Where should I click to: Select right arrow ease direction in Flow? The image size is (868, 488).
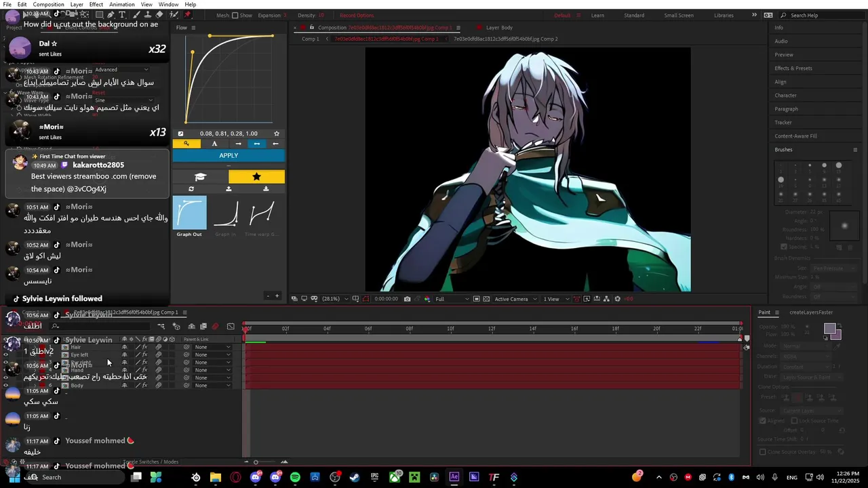(x=238, y=144)
